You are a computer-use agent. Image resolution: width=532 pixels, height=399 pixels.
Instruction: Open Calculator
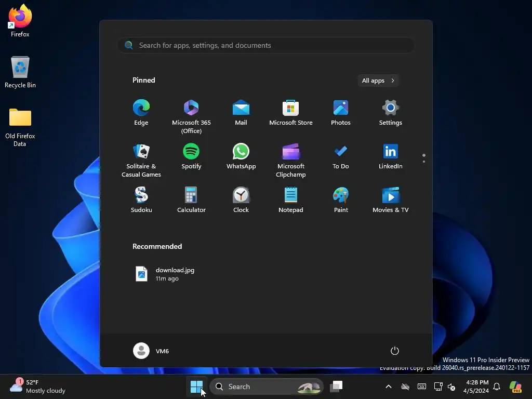coord(191,200)
